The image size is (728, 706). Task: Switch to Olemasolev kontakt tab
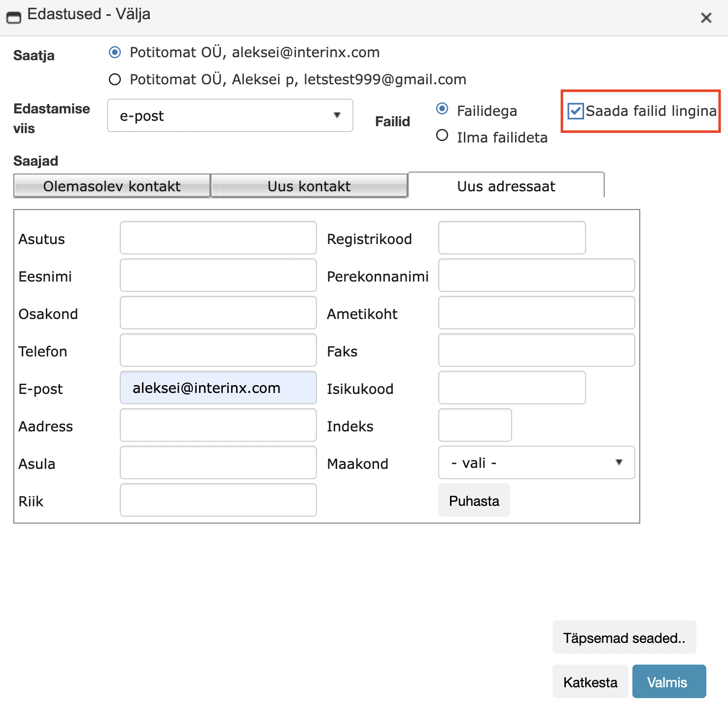click(x=112, y=186)
